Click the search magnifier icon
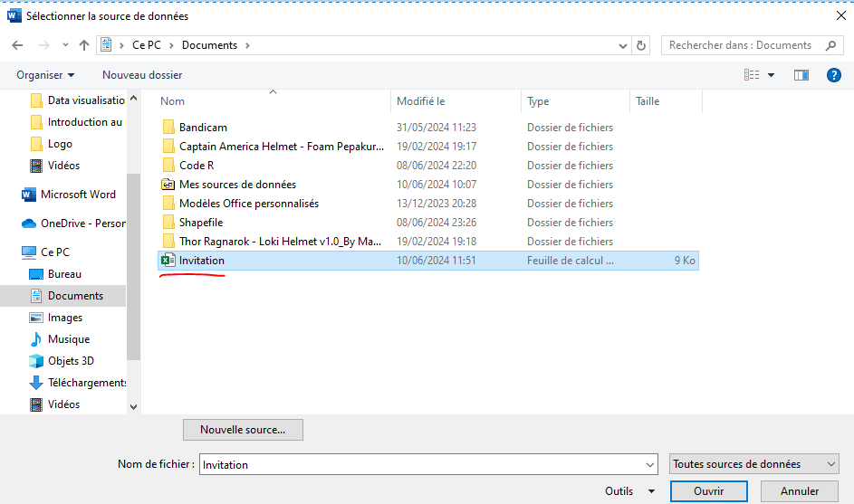Image resolution: width=854 pixels, height=504 pixels. click(830, 45)
